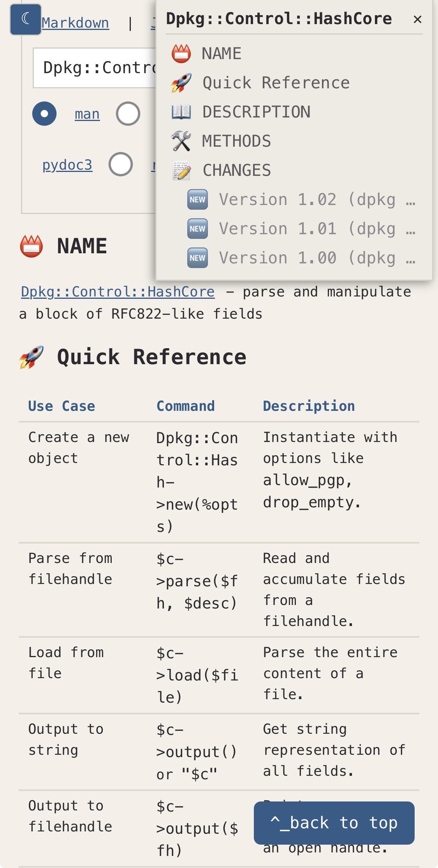
Task: Click popup title Dpkg::Control::HashCore
Action: 279,19
